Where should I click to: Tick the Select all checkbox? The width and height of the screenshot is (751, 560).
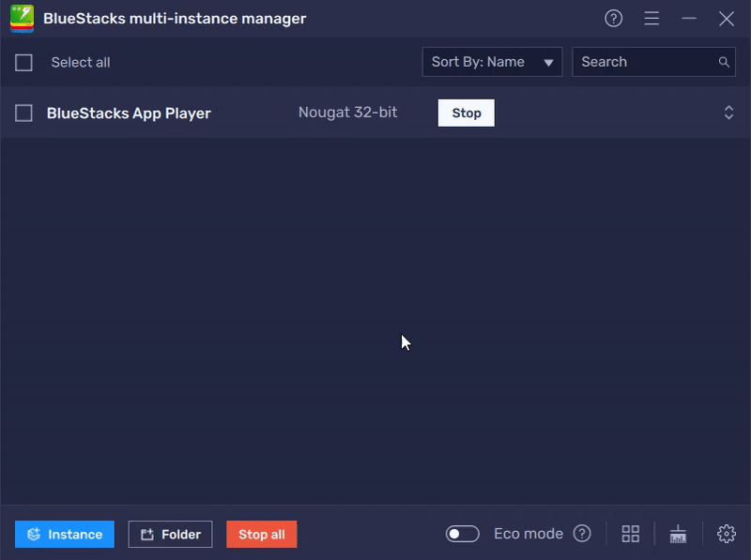pos(23,62)
